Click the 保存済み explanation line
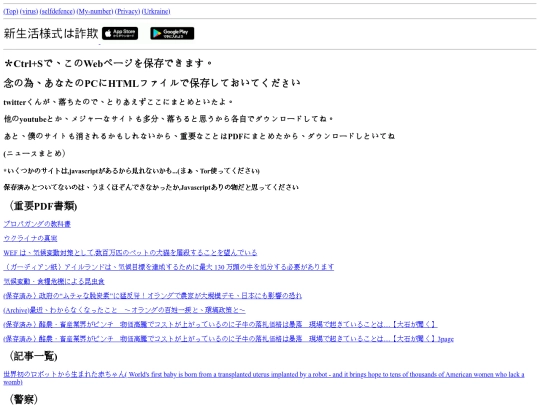Image resolution: width=540 pixels, height=405 pixels. coord(151,187)
